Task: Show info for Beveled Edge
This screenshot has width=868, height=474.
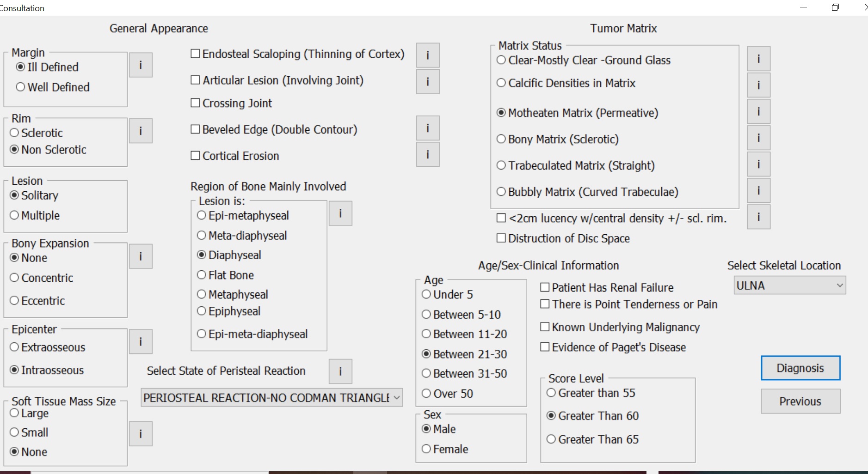Action: 428,128
